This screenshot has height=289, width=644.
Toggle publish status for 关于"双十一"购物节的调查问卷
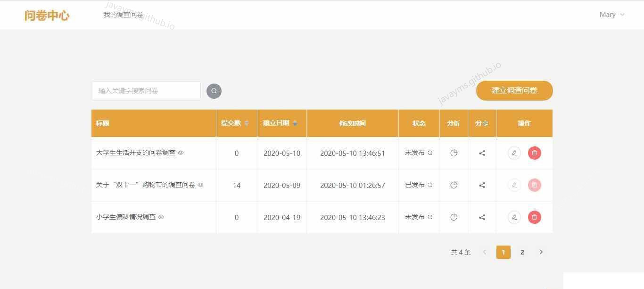tap(430, 185)
